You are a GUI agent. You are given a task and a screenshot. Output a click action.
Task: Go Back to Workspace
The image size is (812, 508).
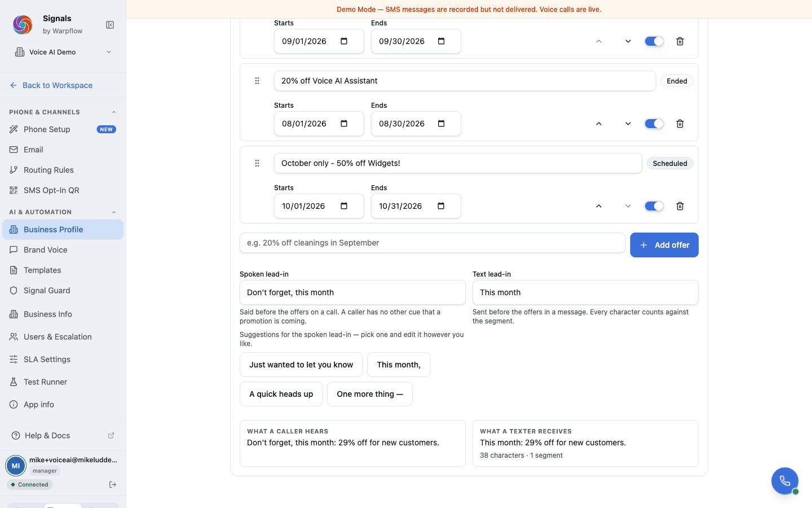51,85
